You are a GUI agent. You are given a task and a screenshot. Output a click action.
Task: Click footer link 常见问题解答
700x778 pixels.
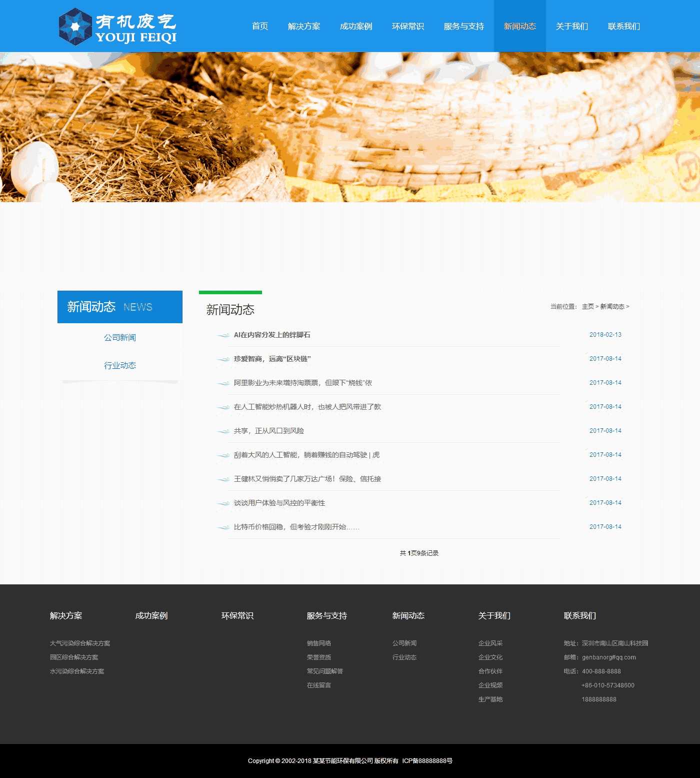click(325, 671)
